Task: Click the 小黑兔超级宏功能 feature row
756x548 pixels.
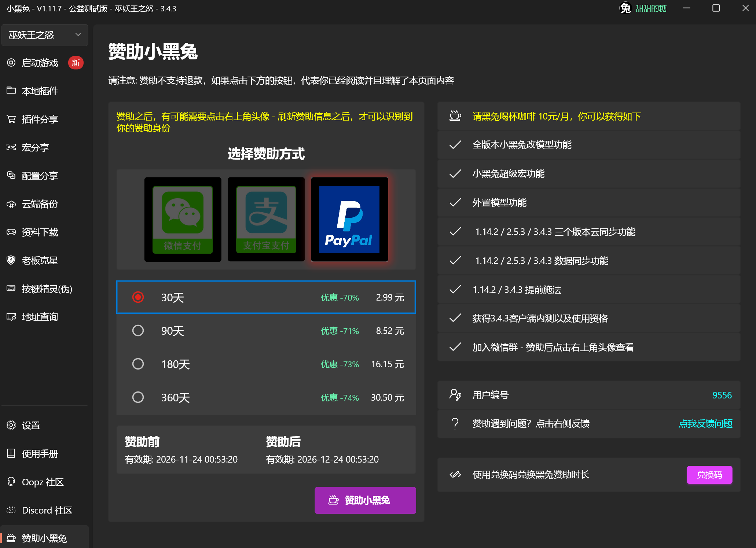Action: click(589, 174)
